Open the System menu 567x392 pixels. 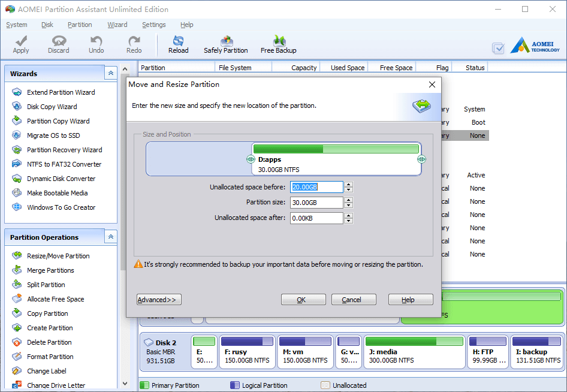click(17, 25)
